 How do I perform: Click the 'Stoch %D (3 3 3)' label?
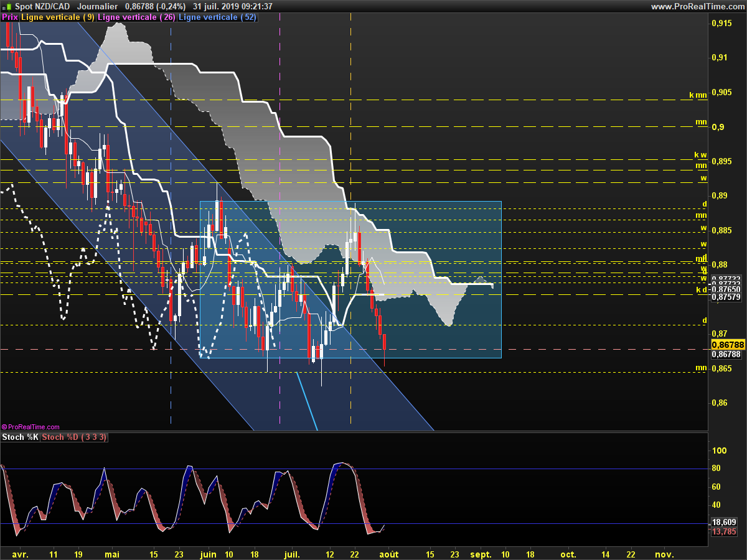pos(74,437)
